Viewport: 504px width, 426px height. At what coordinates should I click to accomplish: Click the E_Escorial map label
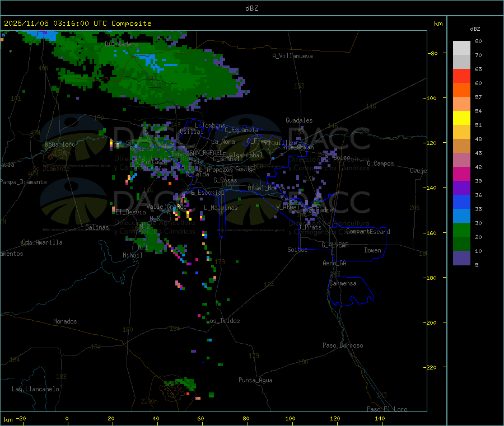207,193
